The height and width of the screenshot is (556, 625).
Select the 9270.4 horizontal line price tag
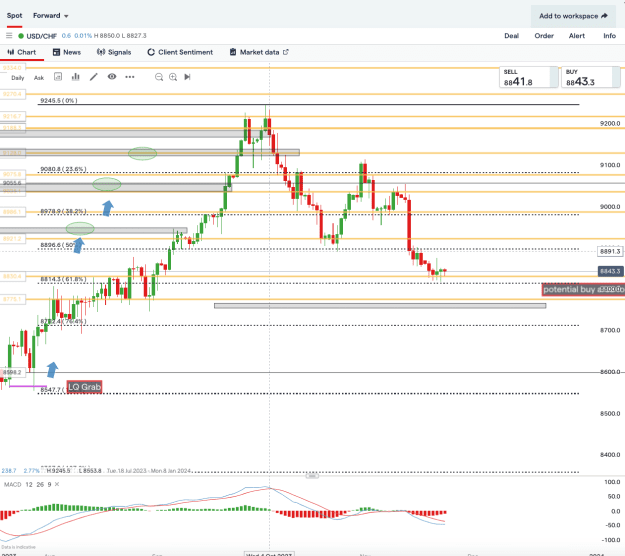(12, 94)
